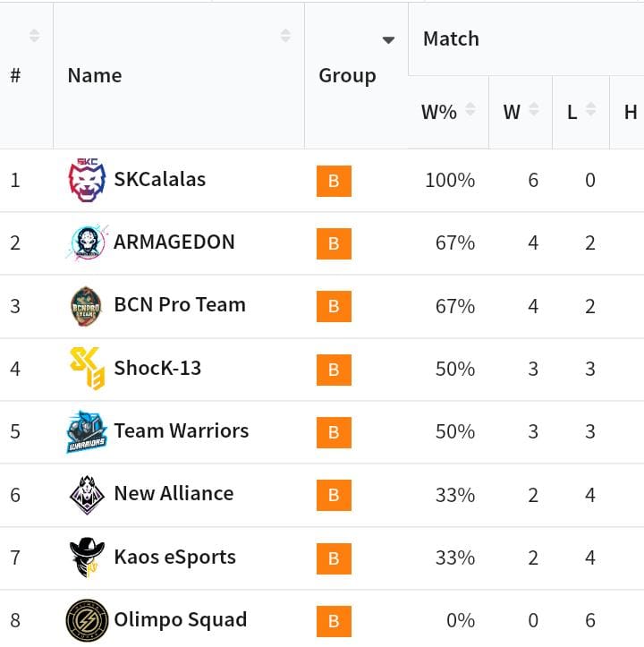
Task: Sort the table by rank number
Action: pos(34,36)
